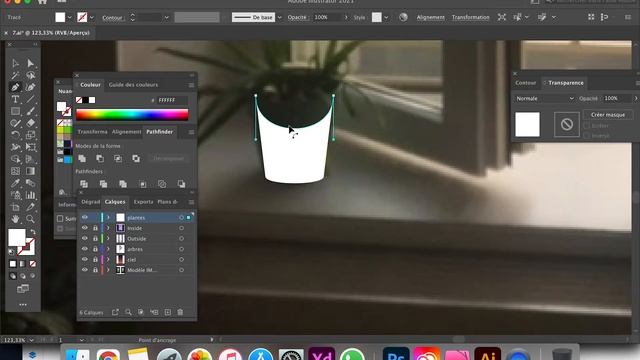Screen dimensions: 640x360
Task: Switch to the Exporta tab
Action: tap(143, 202)
